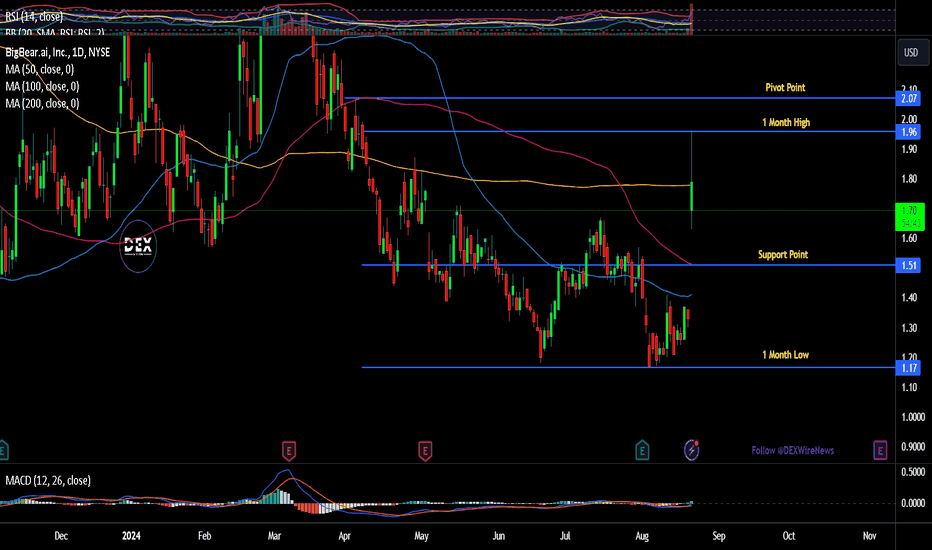Click the Support Point text annotation
Viewport: 932px width, 550px height.
click(x=783, y=254)
